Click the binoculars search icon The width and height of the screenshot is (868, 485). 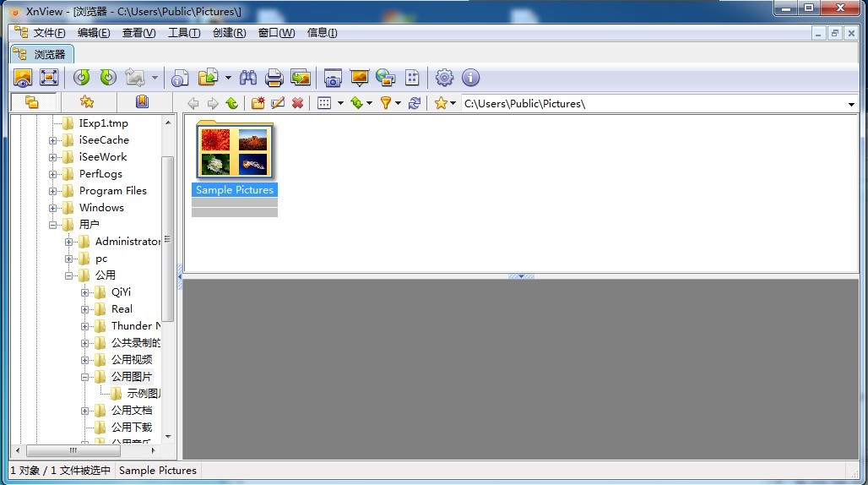tap(248, 78)
